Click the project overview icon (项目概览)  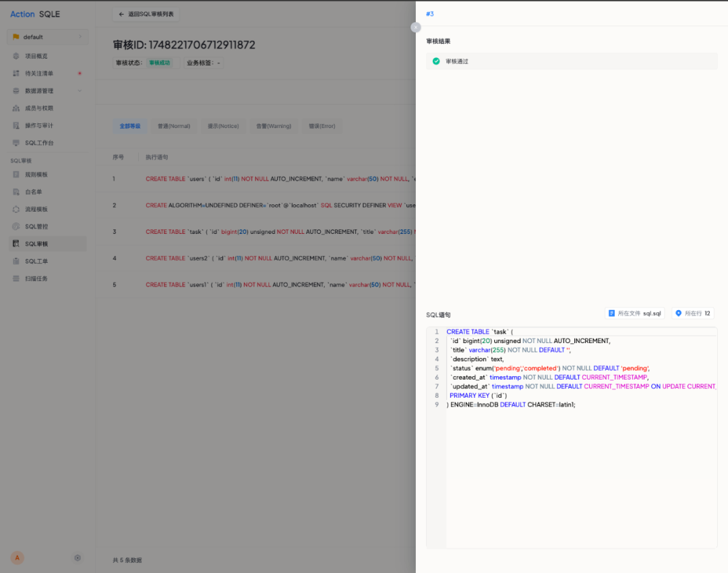click(x=16, y=56)
